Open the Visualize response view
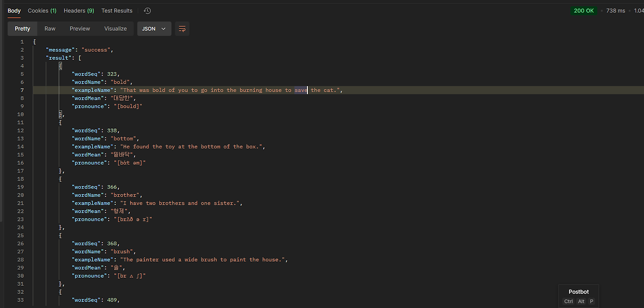The image size is (644, 308). 115,29
